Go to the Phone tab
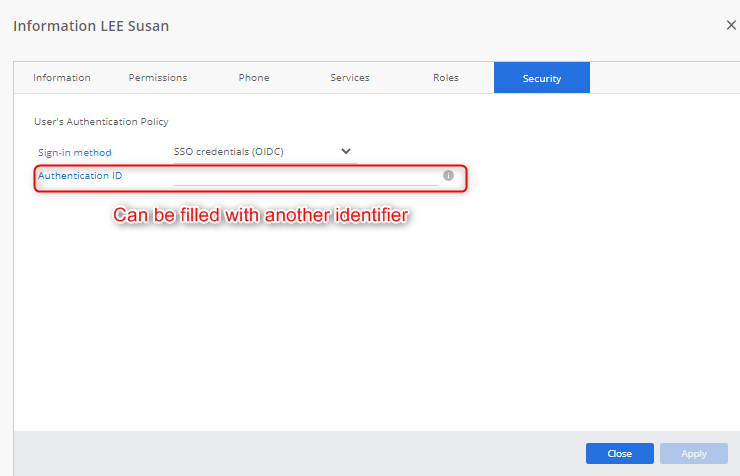 254,78
